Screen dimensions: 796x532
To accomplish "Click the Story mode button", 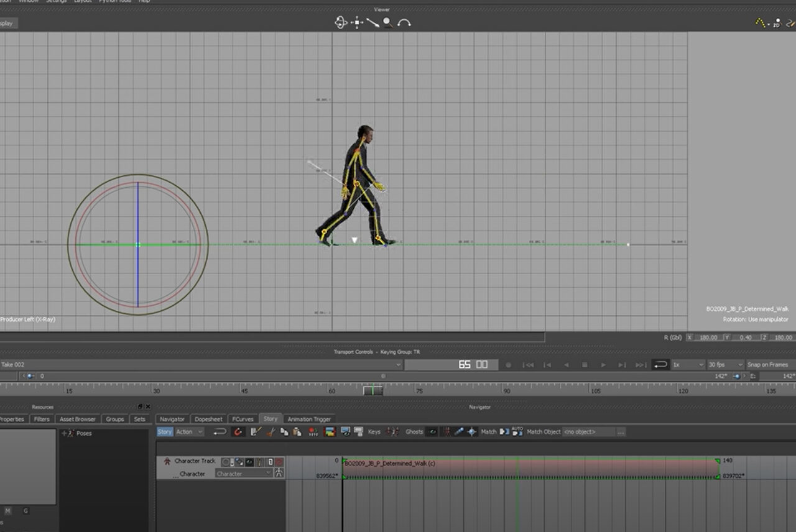I will point(165,432).
